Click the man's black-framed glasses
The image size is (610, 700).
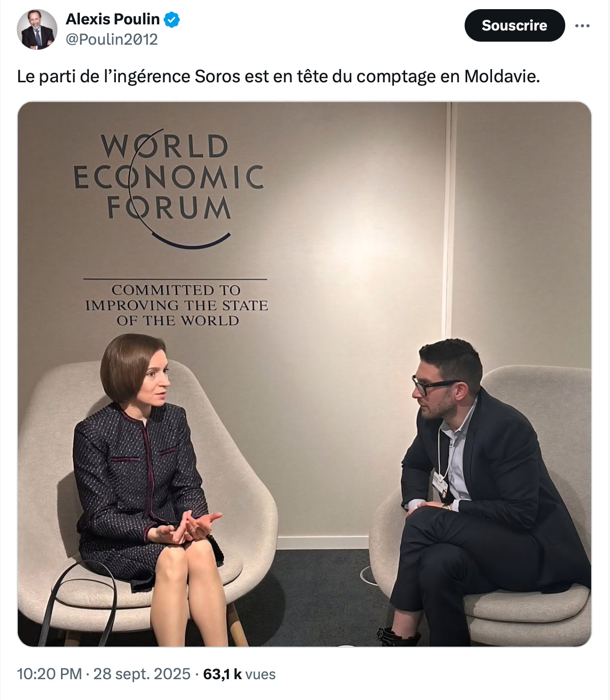[x=432, y=385]
